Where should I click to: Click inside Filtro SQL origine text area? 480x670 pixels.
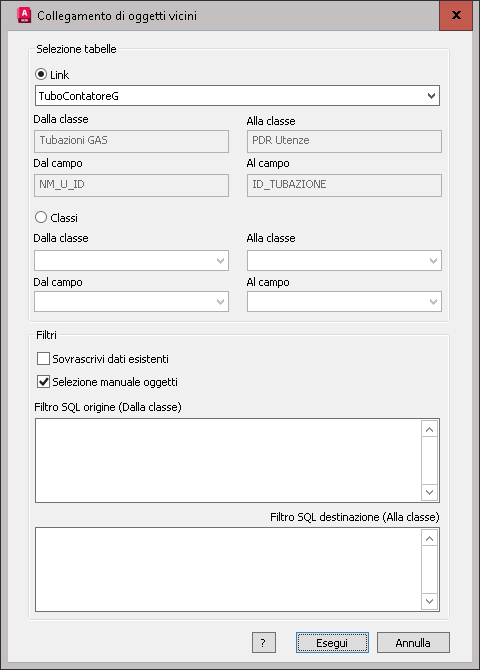coord(228,460)
